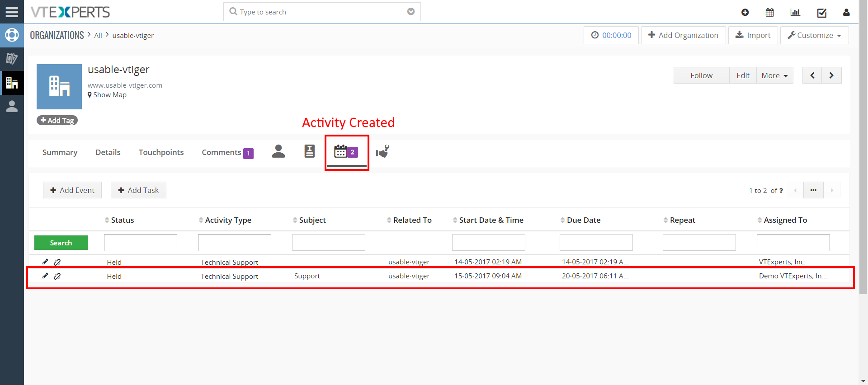
Task: Click the Status filter input
Action: coord(141,243)
